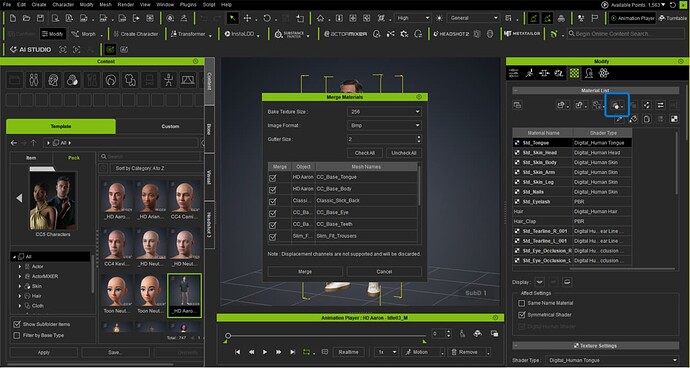Jump to the animation end frame
This screenshot has height=368, width=690.
pos(292,352)
